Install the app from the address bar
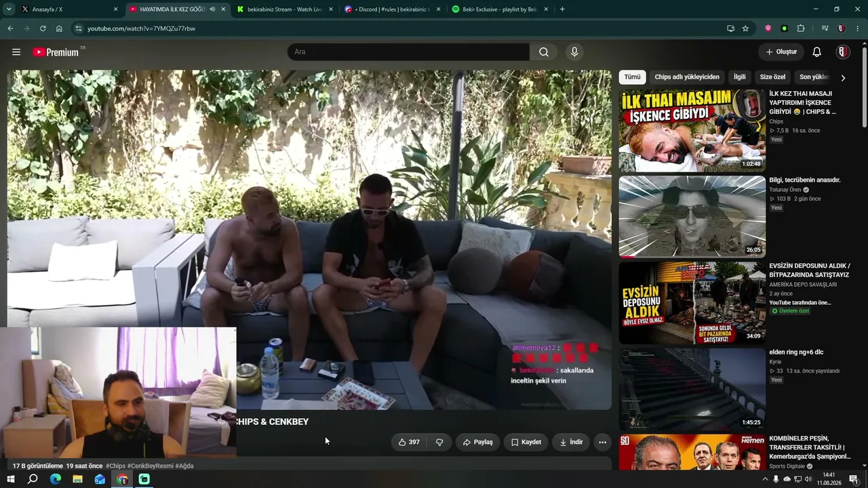Image resolution: width=868 pixels, height=488 pixels. (x=730, y=28)
